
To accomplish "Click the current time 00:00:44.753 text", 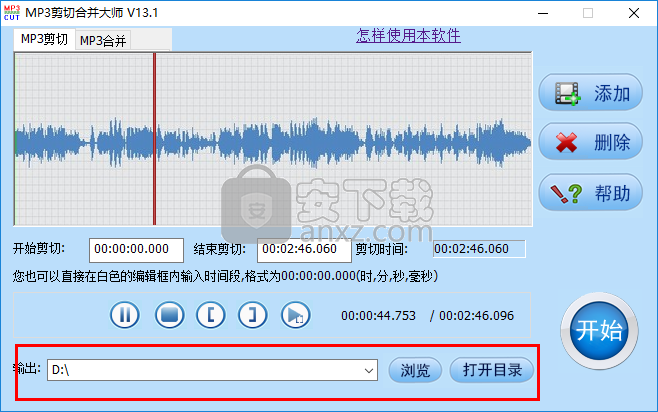I will (379, 316).
